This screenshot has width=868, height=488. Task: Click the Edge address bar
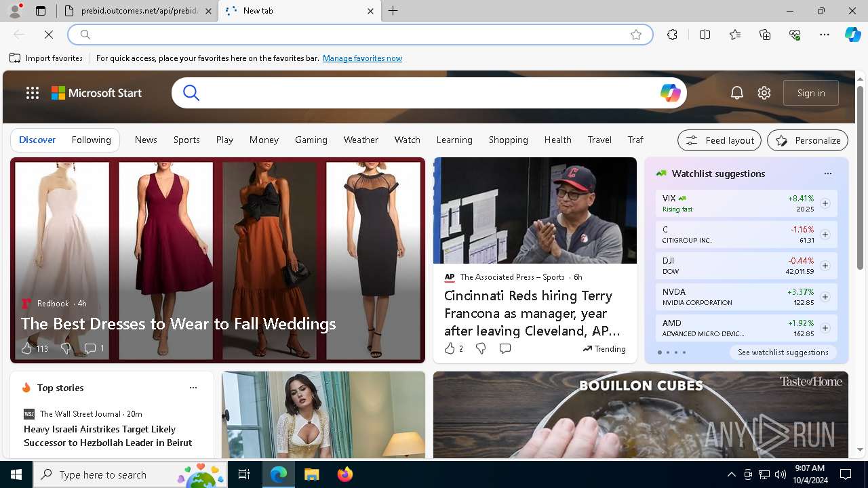coord(359,35)
